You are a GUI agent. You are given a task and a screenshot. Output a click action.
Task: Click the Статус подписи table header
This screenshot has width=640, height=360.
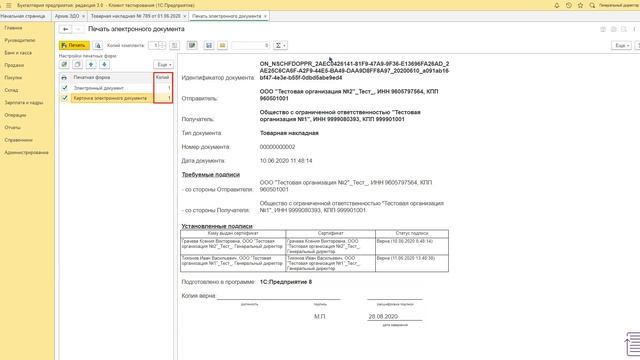point(412,233)
